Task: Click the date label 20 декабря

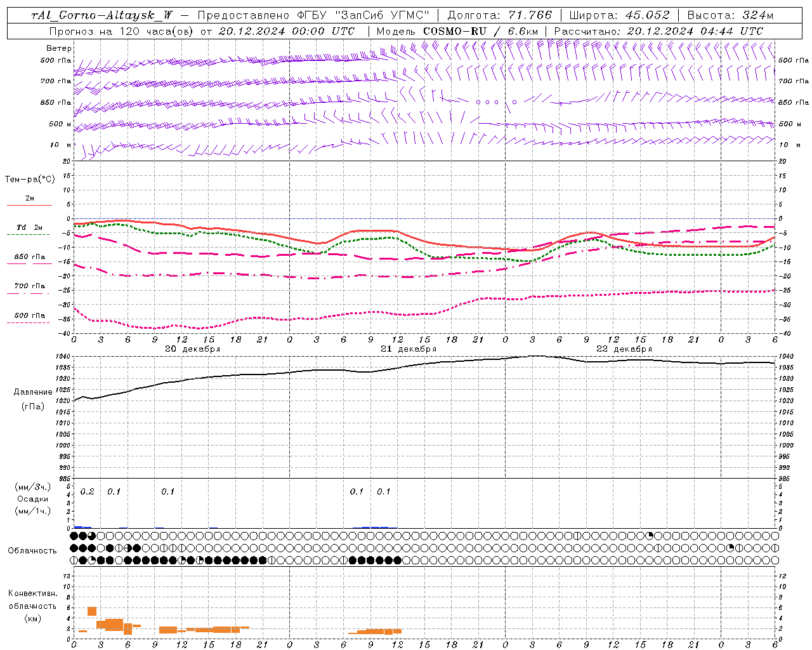Action: 193,349
